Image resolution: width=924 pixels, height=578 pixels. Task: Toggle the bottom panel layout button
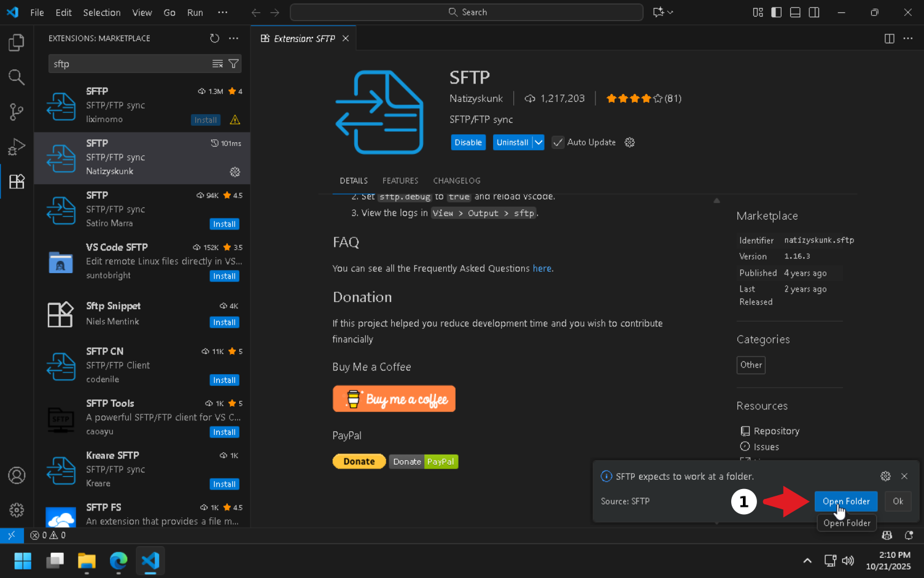point(795,12)
